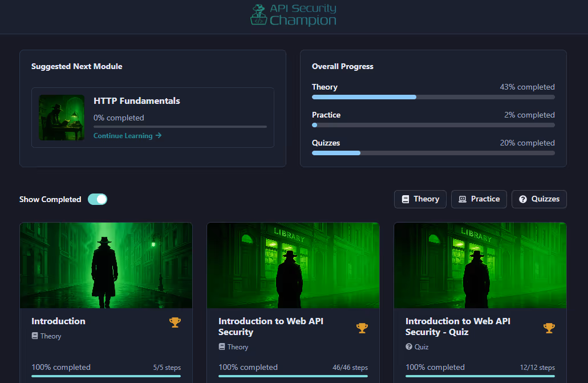588x383 pixels.
Task: Click the question mark icon in Quizzes filter
Action: [523, 199]
